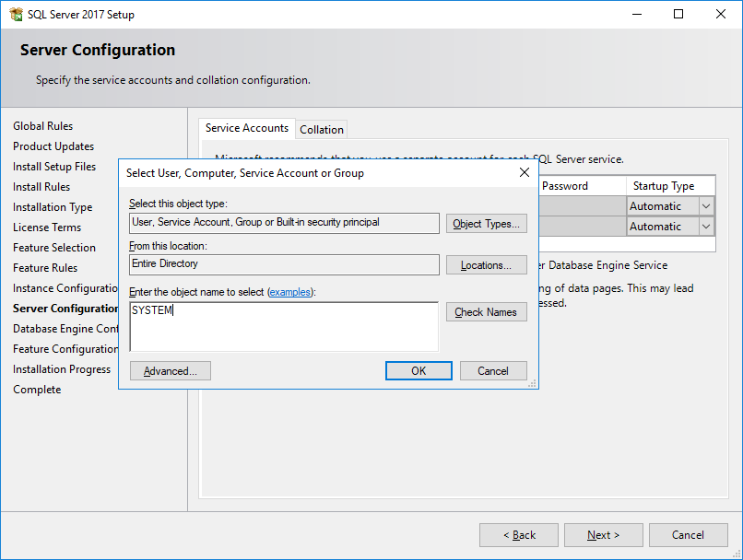This screenshot has width=743, height=560.
Task: Select Install Setup Files step
Action: point(54,167)
